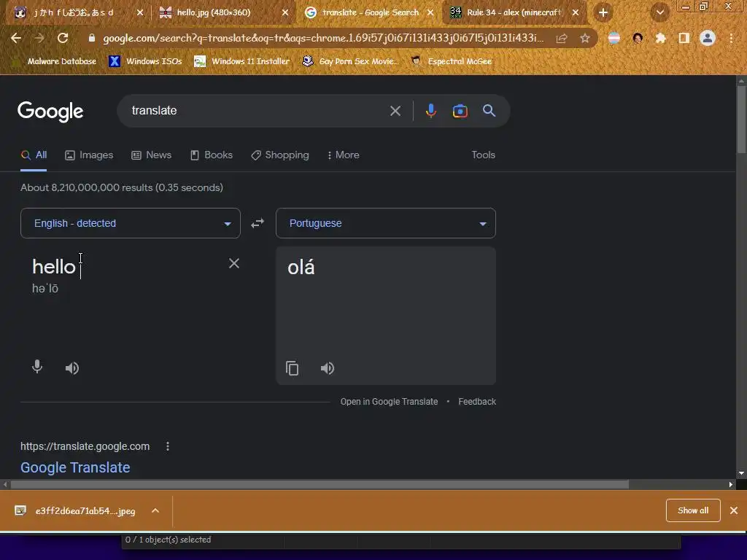Switch to the Shopping results tab

pyautogui.click(x=280, y=155)
